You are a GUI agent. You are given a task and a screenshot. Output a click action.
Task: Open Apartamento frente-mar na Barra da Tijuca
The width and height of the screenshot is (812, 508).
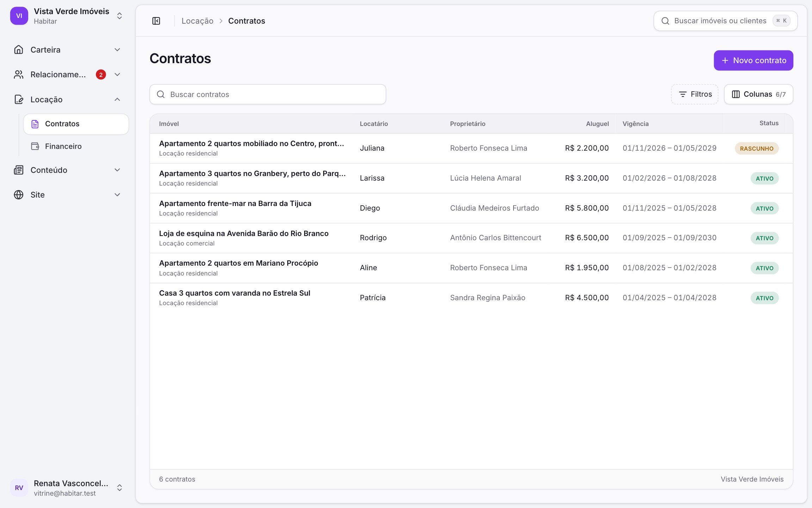click(471, 208)
